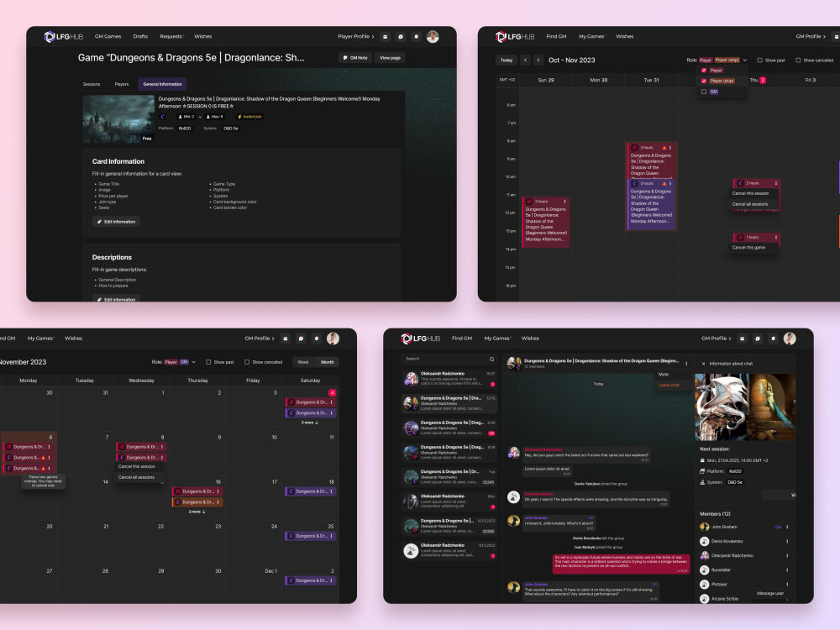
Task: Open messages icon in chat window header
Action: coord(758,339)
